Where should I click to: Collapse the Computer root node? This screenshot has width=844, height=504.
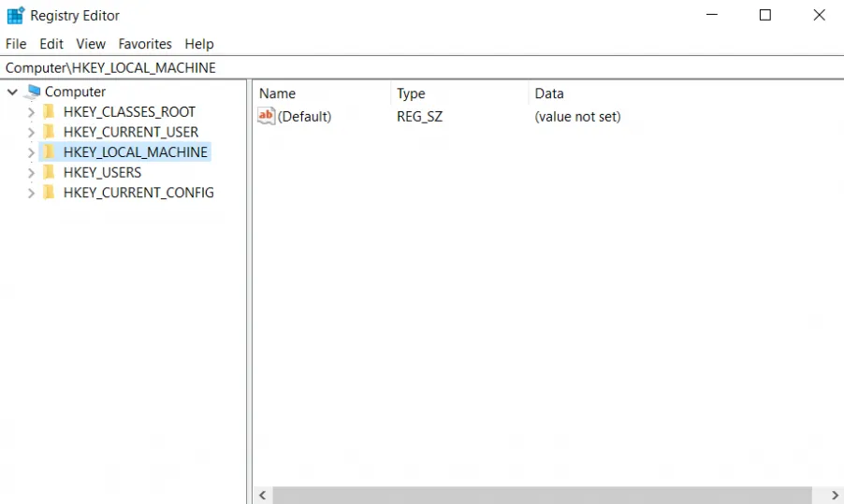[x=12, y=92]
